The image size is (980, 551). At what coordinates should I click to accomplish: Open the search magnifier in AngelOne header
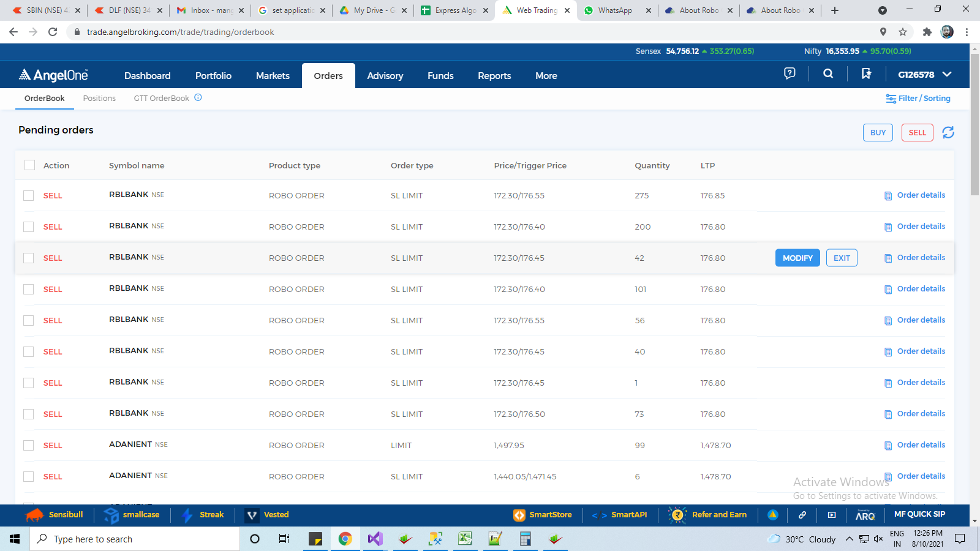828,73
